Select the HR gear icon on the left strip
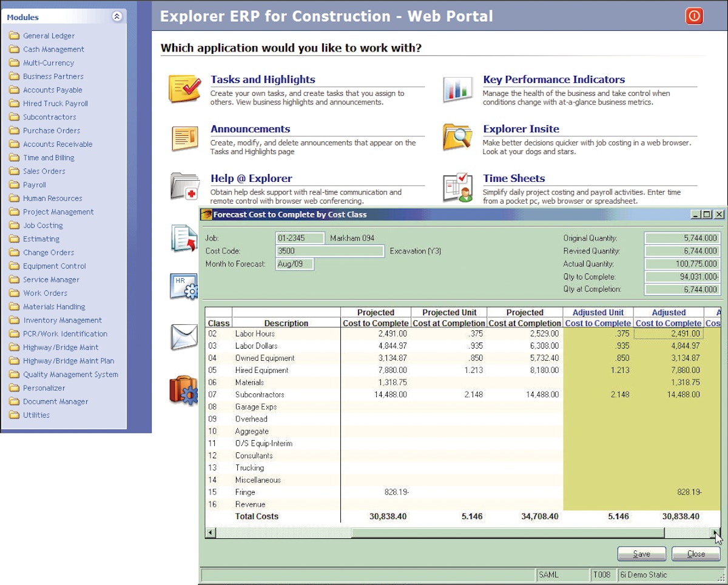The width and height of the screenshot is (728, 585). coord(184,285)
